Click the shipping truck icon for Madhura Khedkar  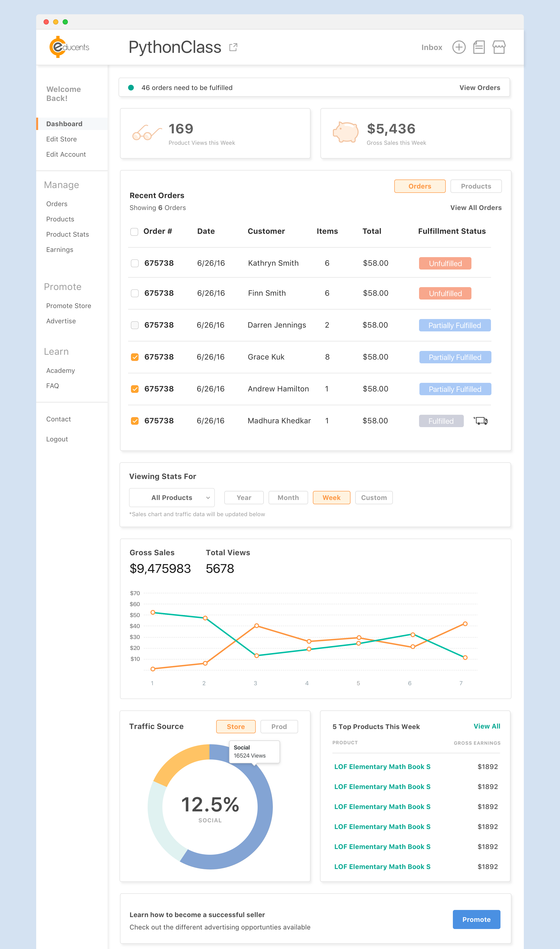pos(481,421)
